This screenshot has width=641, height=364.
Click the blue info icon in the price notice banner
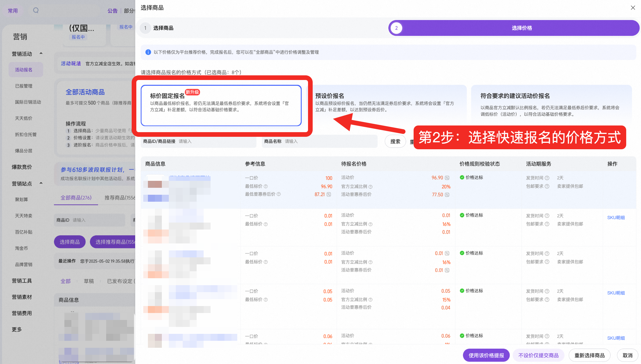pos(148,52)
